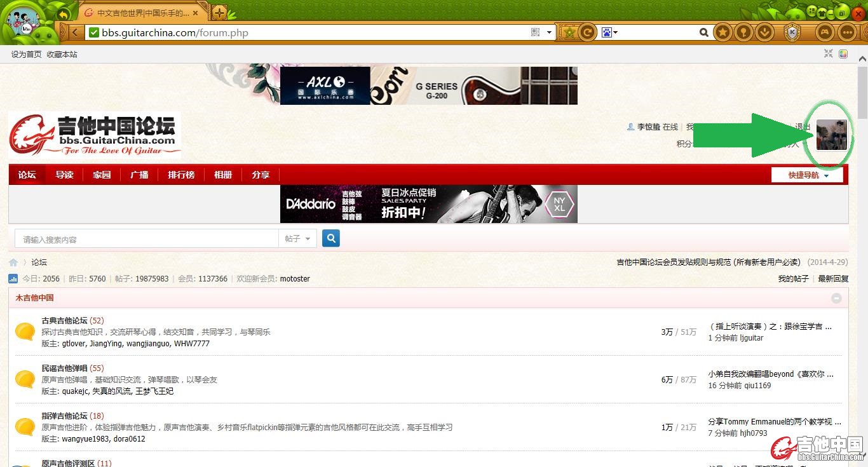Click the green shield icon in address bar
This screenshot has height=467, width=868.
coord(94,32)
